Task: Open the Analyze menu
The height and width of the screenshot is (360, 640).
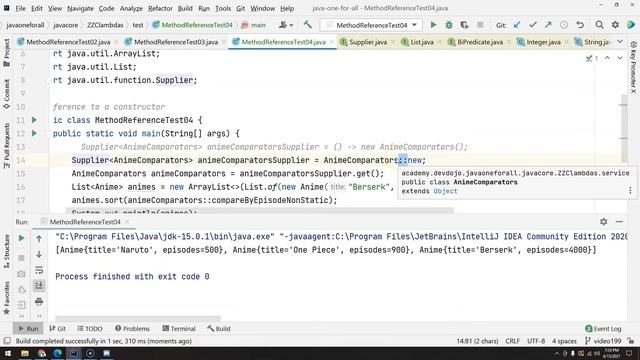Action: [x=131, y=8]
